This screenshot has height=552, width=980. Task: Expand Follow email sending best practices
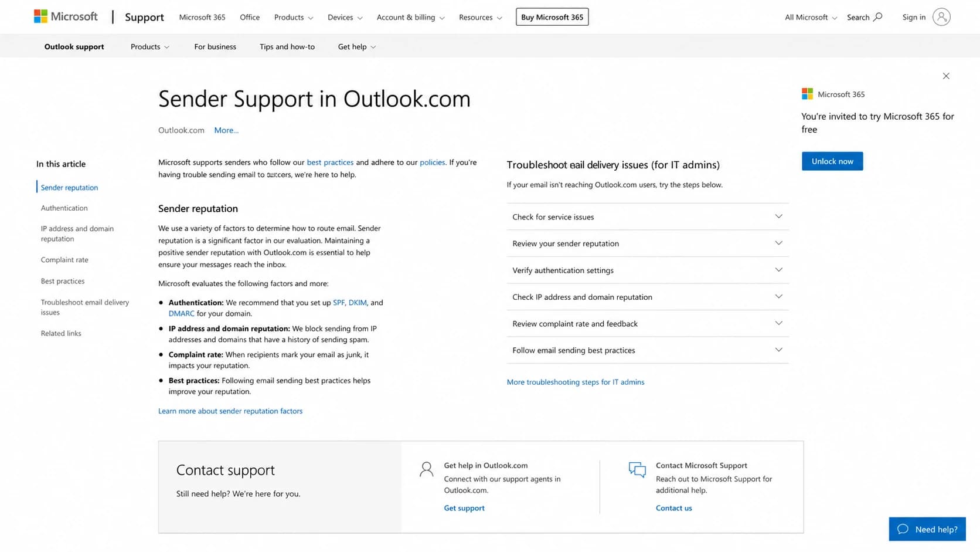[x=648, y=350]
